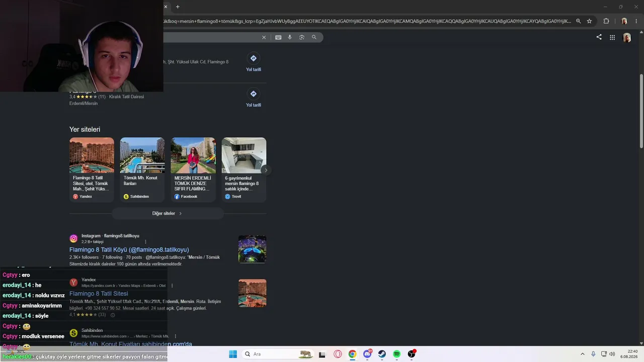The width and height of the screenshot is (644, 362).
Task: Open Task View on the taskbar
Action: [322, 354]
